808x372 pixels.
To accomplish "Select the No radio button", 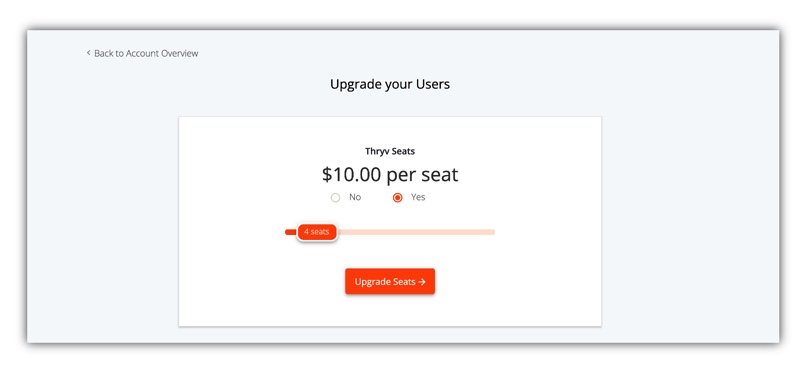I will [x=335, y=198].
